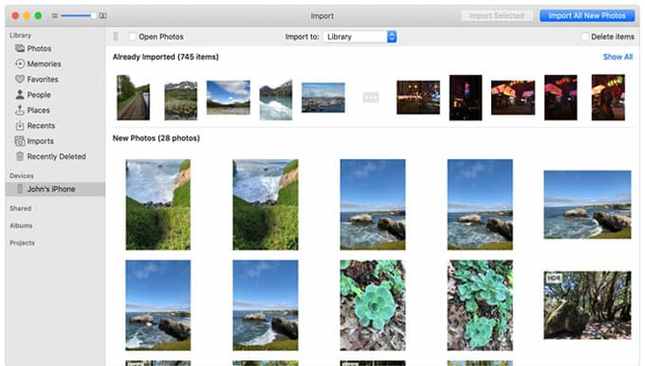The height and width of the screenshot is (366, 645).
Task: Open Favorites heart icon in sidebar
Action: [20, 79]
